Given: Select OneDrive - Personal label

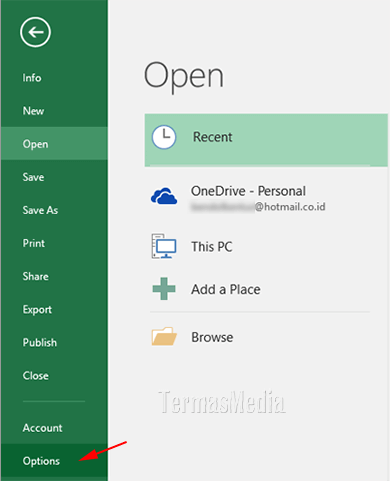Looking at the screenshot, I should point(248,191).
